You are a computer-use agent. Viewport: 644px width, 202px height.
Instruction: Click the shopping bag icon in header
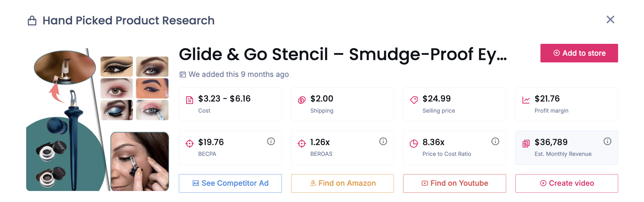point(32,21)
